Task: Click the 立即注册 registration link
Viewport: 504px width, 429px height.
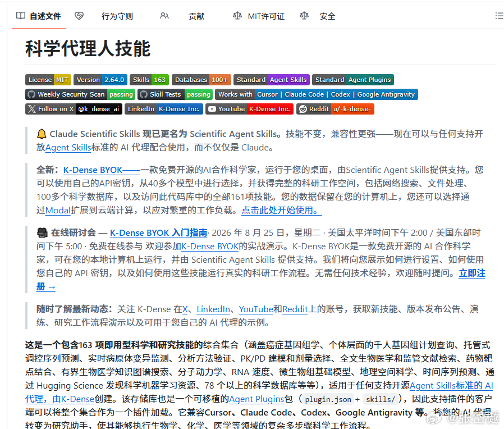Action: coord(472,273)
